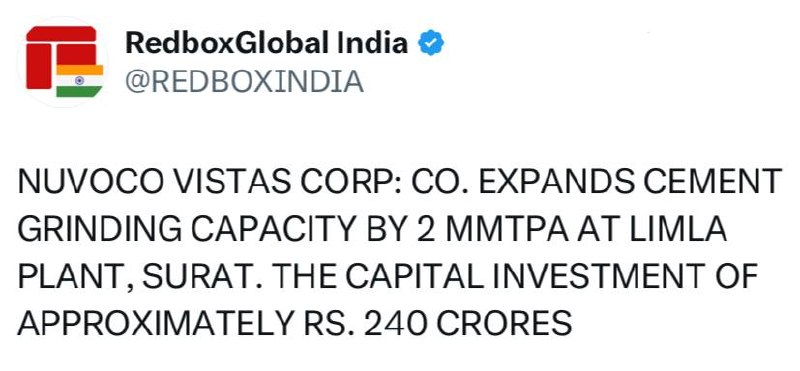
Task: Click the 240 CRORES amount
Action: pyautogui.click(x=468, y=324)
